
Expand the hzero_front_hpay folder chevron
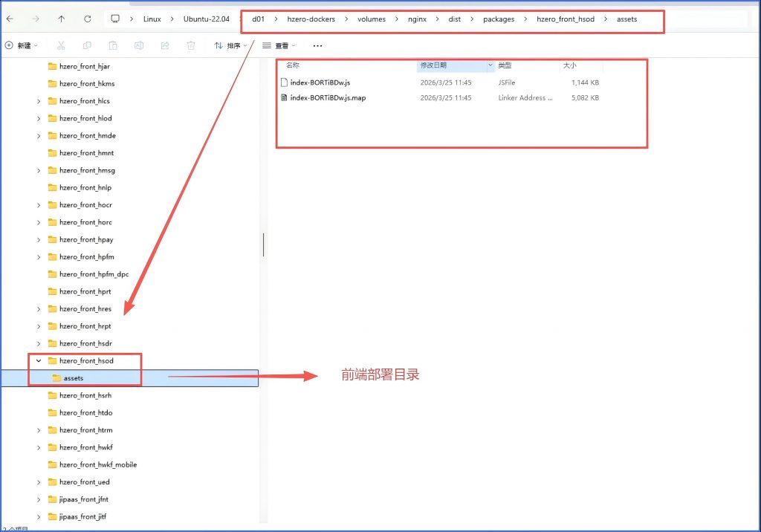click(x=39, y=240)
